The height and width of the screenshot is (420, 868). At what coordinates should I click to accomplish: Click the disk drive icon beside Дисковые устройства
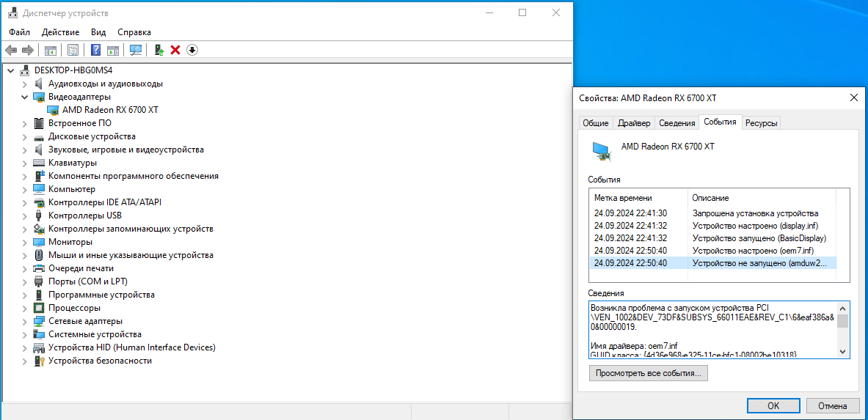tap(39, 136)
